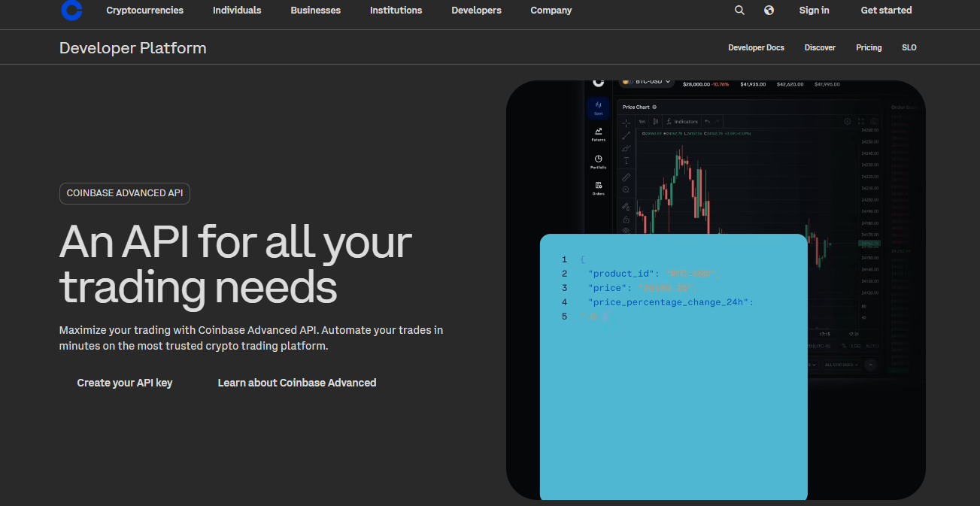Viewport: 980px width, 506px height.
Task: Select the ruler measure tool on chart
Action: (626, 177)
